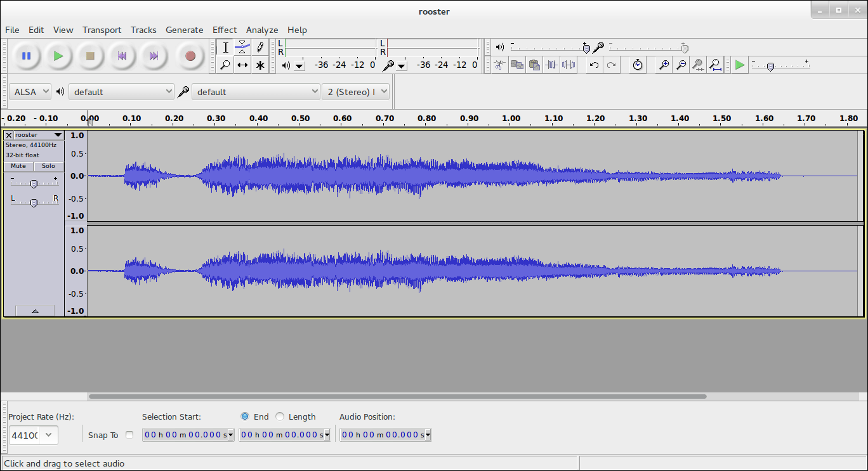Switch to the Multi-tool mode
This screenshot has height=471, width=868.
pyautogui.click(x=260, y=65)
